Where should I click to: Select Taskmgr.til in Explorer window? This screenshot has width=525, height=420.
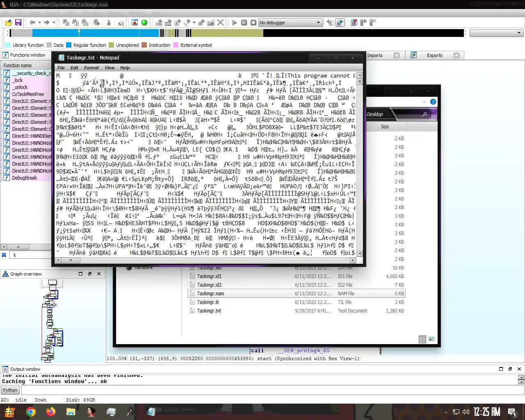tap(297, 302)
